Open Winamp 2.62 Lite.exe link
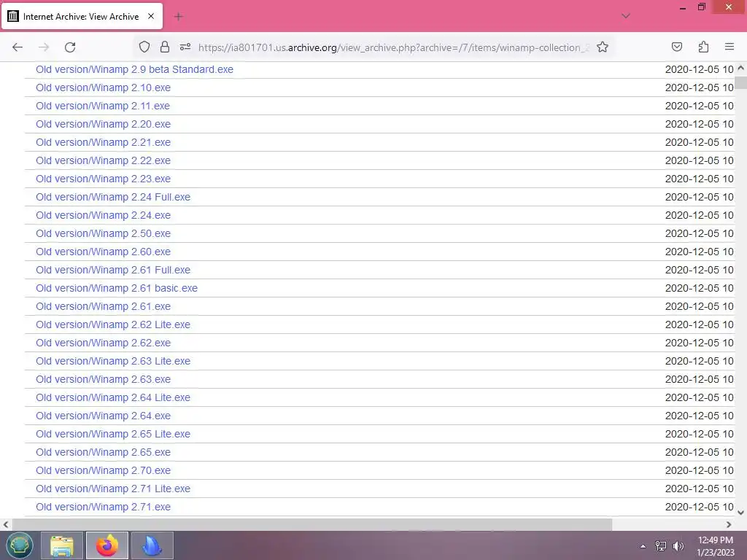The height and width of the screenshot is (560, 747). tap(113, 324)
